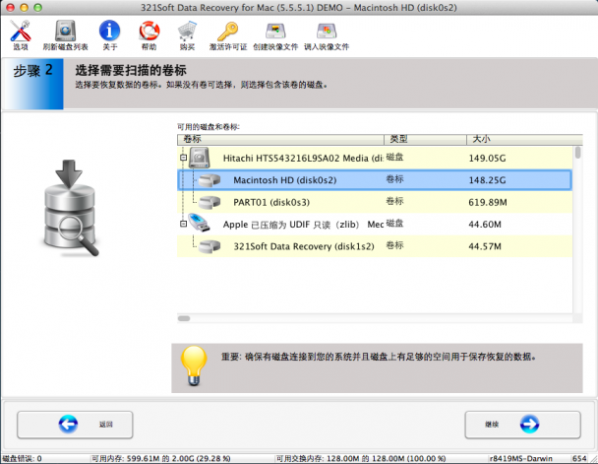Click the yellow minimize window button
This screenshot has height=464, width=598.
click(24, 7)
